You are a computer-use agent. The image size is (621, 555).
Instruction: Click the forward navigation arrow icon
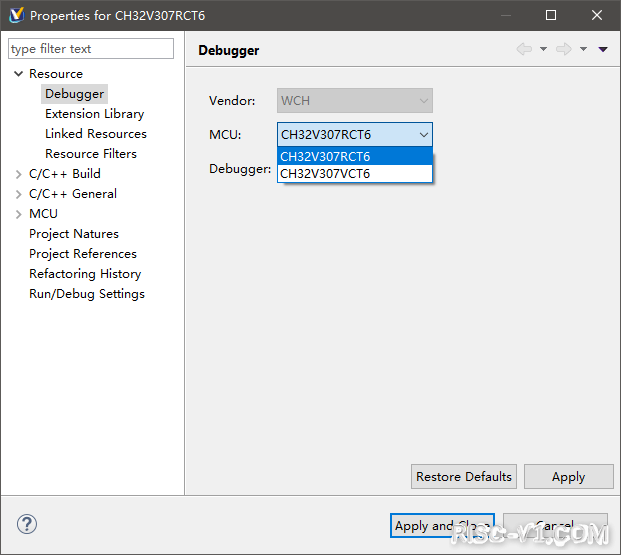pos(564,49)
